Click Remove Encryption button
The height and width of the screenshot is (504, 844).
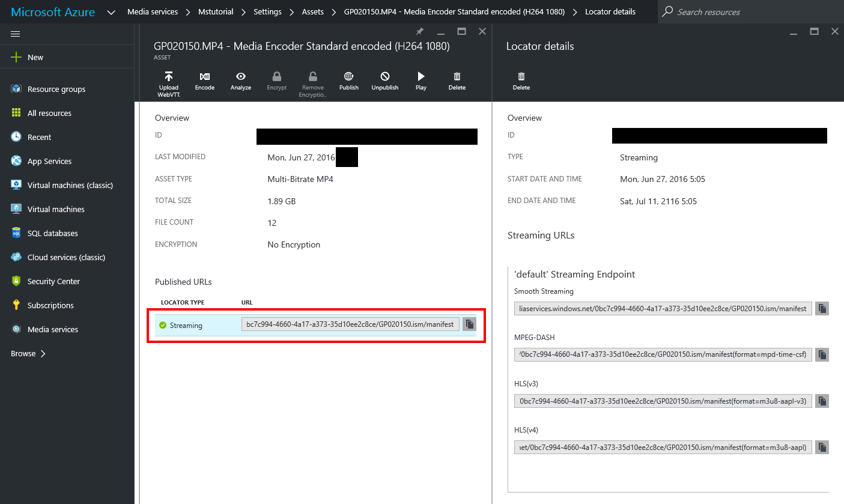click(313, 83)
